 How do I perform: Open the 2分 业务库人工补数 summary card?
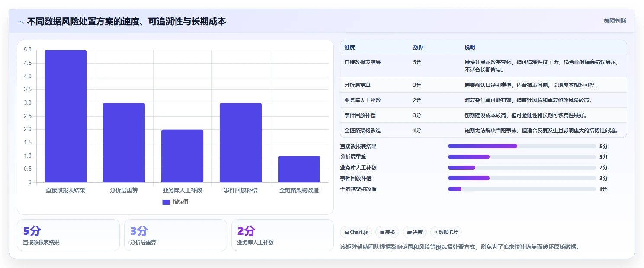[282, 235]
